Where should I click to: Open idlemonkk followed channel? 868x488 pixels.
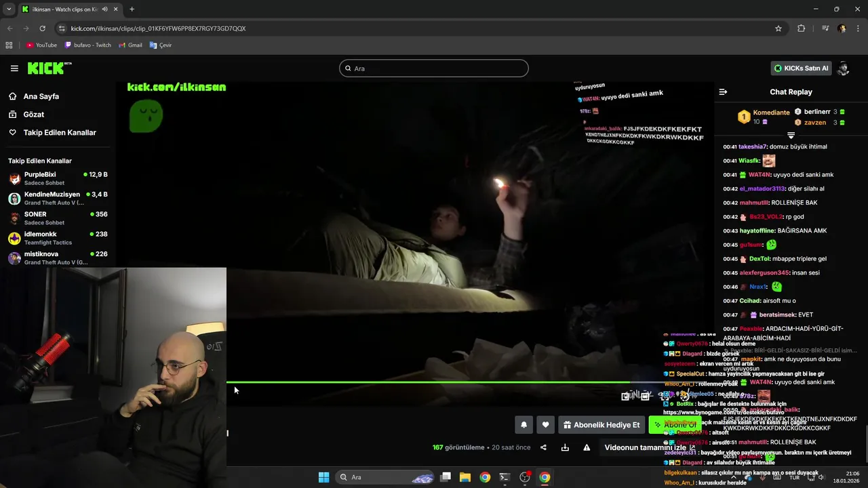coord(58,238)
